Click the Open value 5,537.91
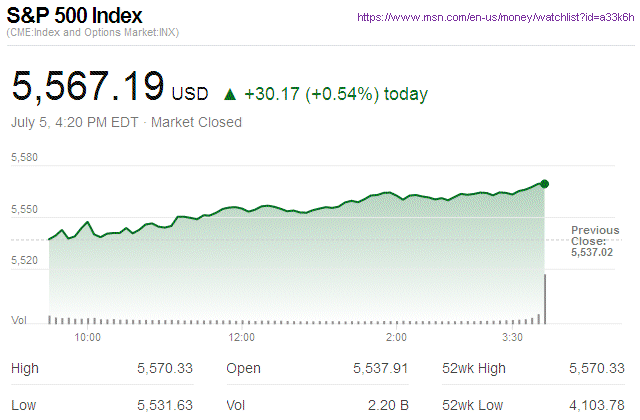 (x=381, y=369)
